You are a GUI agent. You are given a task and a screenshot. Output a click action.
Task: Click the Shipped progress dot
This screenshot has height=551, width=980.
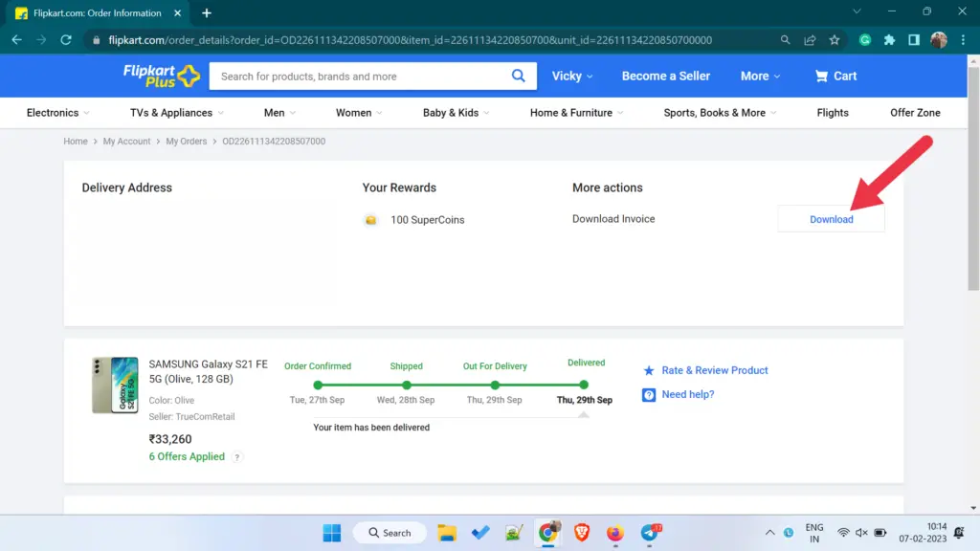407,385
